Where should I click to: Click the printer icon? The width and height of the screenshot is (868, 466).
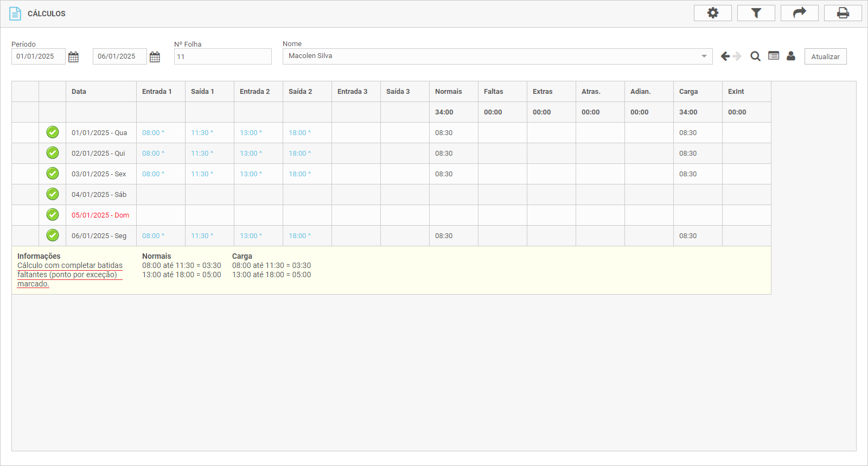(x=843, y=13)
